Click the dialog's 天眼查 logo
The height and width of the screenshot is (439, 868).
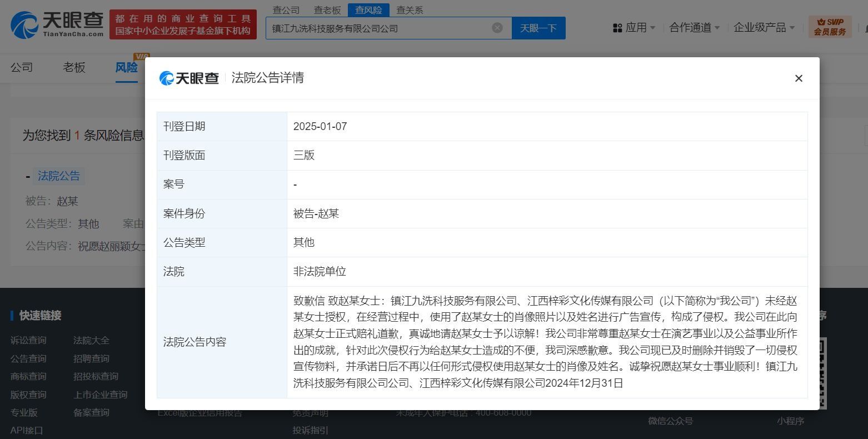(x=189, y=78)
